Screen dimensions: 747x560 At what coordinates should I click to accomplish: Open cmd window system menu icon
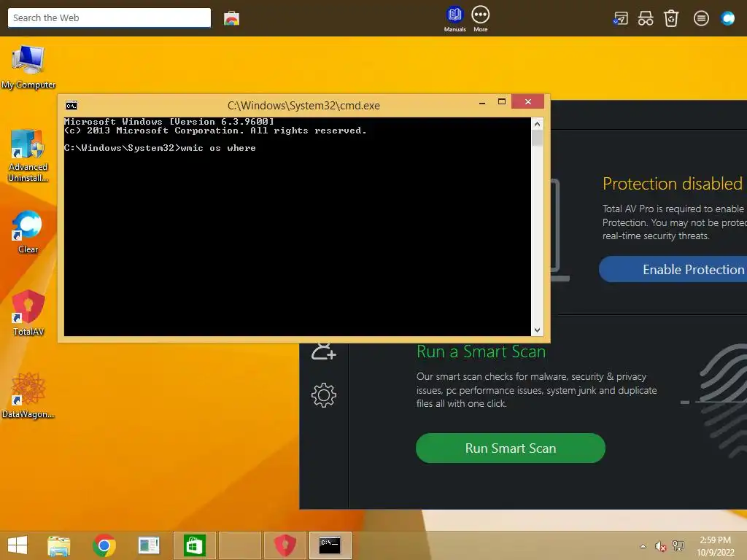[x=71, y=106]
